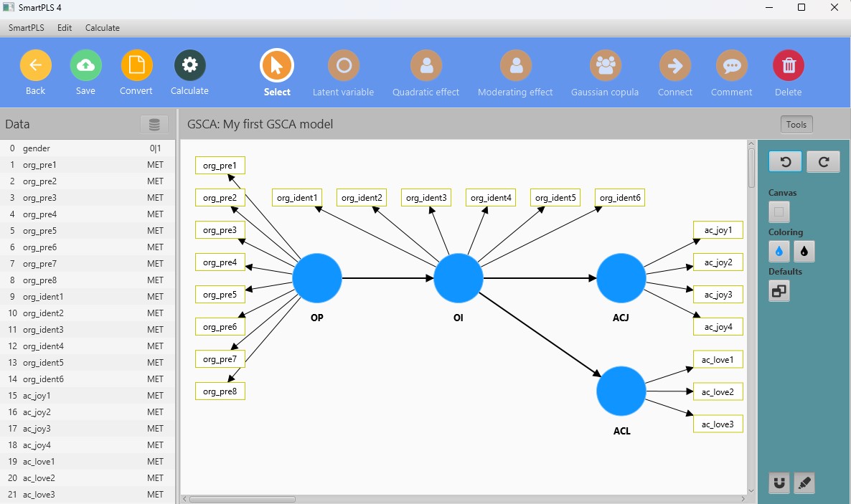851x504 pixels.
Task: Click the Delete trash icon
Action: [788, 66]
